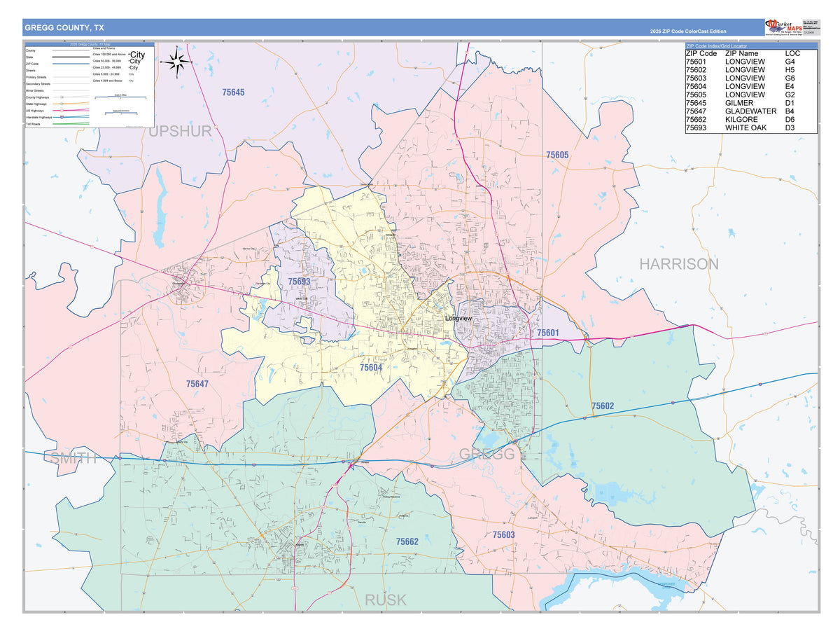The width and height of the screenshot is (840, 636).
Task: Select the 75603 row in index table
Action: tap(750, 78)
